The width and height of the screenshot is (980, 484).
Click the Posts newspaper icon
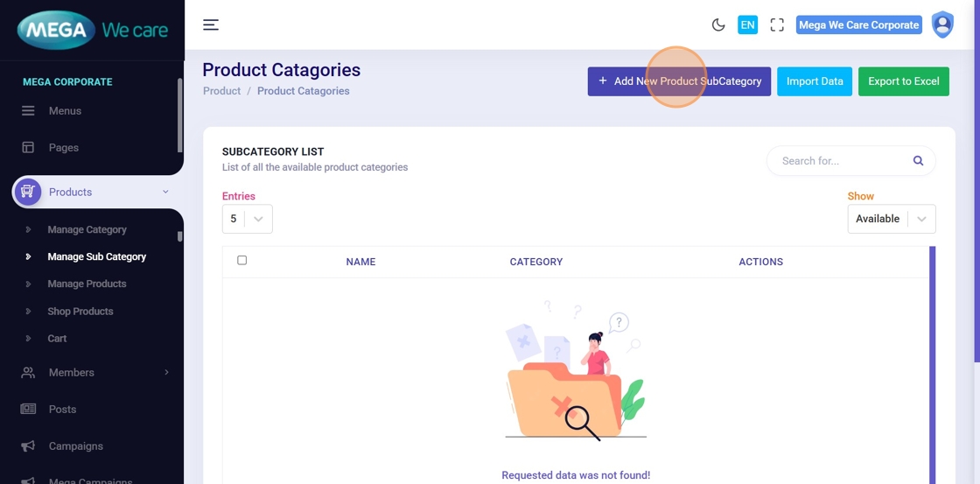[28, 410]
